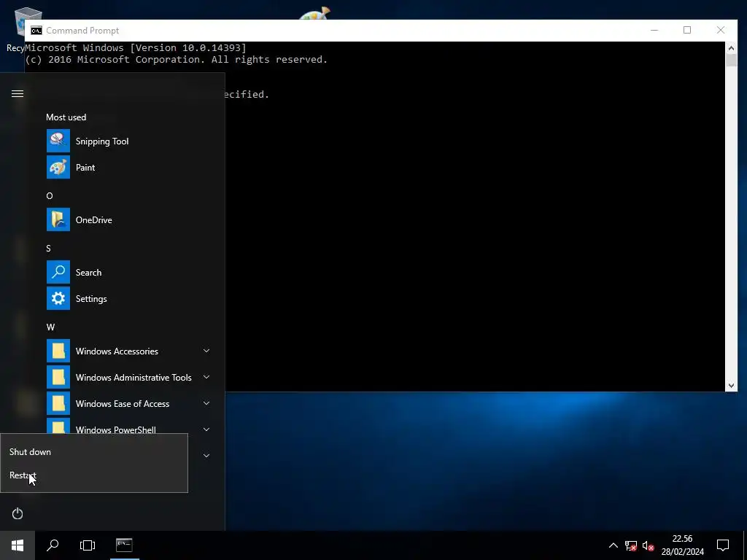This screenshot has width=747, height=560.
Task: Choose Restart from power menu
Action: [x=94, y=475]
